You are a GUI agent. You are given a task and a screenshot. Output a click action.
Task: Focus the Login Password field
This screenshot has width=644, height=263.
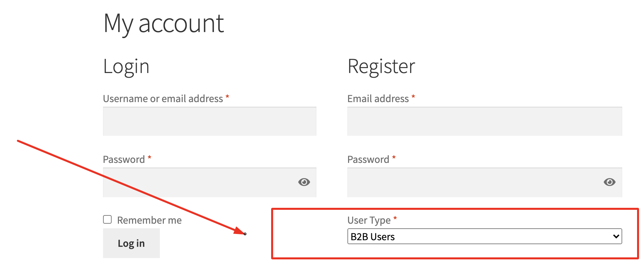(x=209, y=182)
